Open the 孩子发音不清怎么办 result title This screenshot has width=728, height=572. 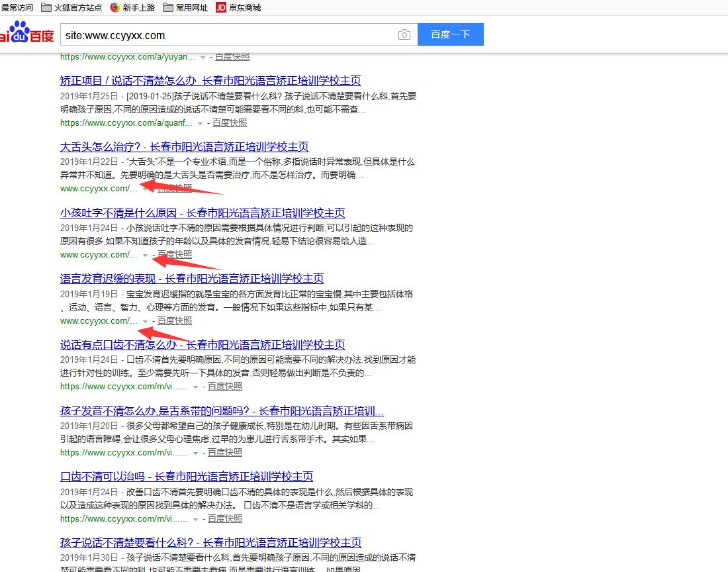222,410
